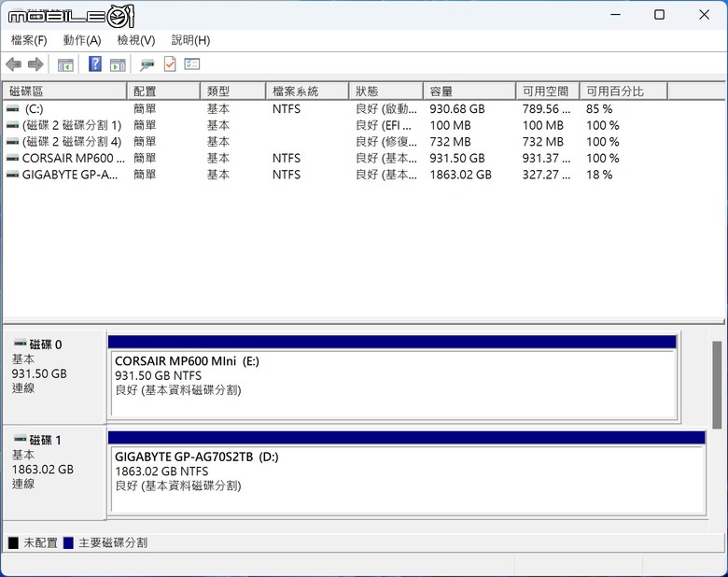Select the drive icon beside GIGABYTE GP-A row

(x=12, y=175)
